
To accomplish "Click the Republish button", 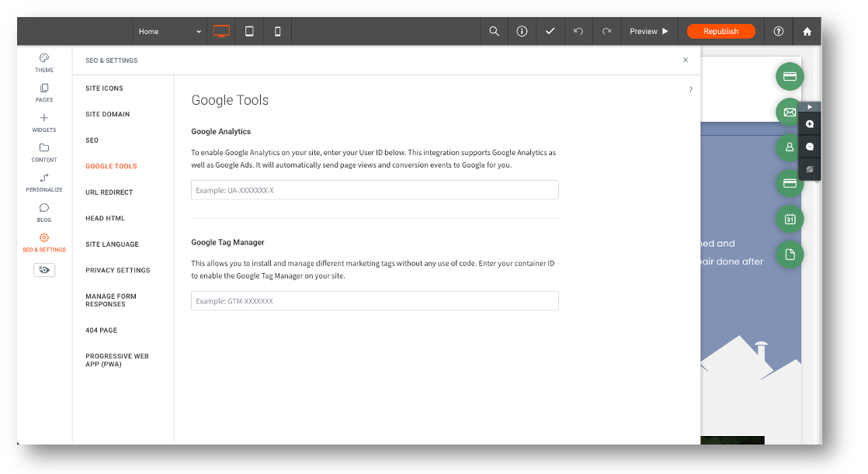I will click(720, 32).
